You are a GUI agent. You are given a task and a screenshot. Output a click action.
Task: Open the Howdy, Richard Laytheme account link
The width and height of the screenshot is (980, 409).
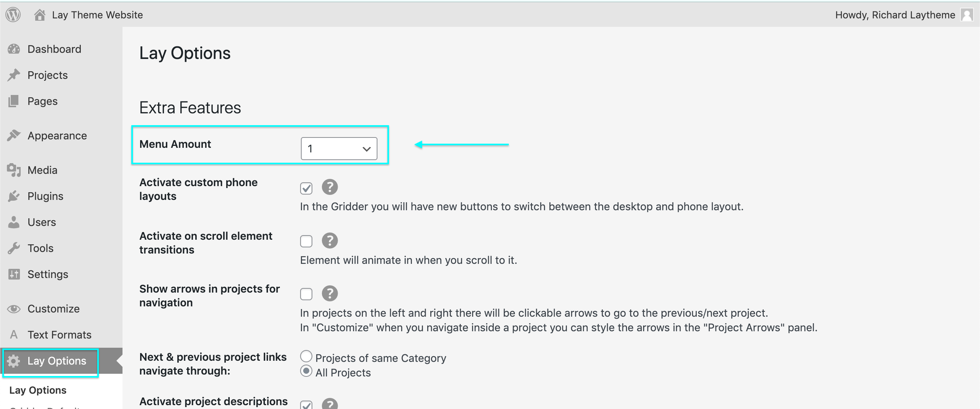point(895,15)
